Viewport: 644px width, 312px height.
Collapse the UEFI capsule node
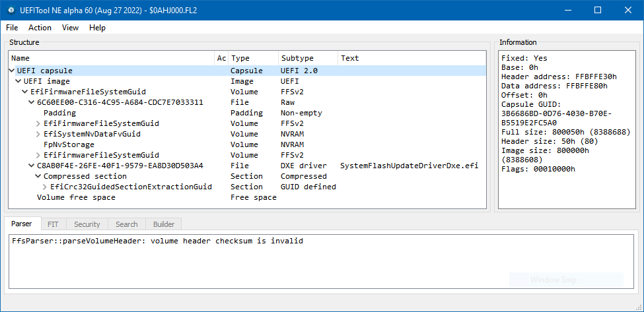[12, 71]
